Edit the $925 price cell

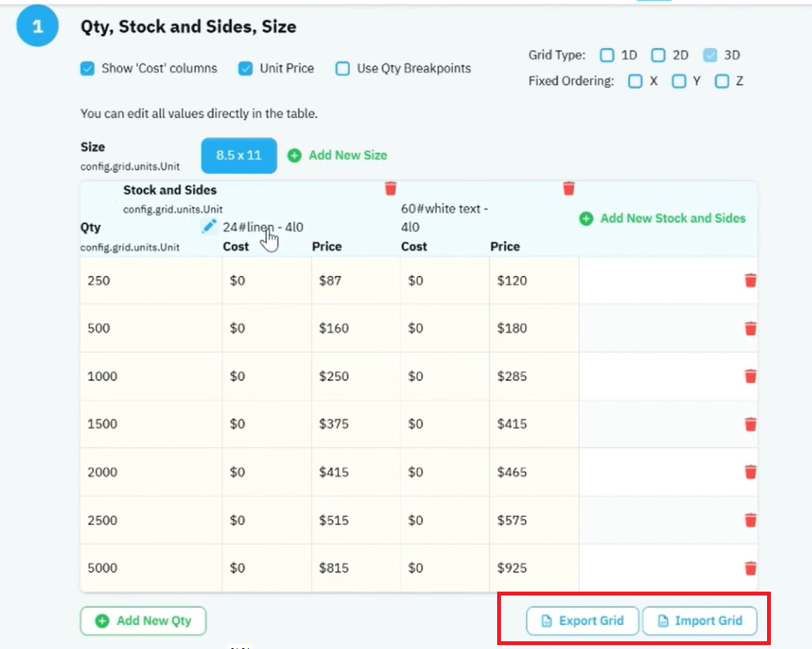534,568
